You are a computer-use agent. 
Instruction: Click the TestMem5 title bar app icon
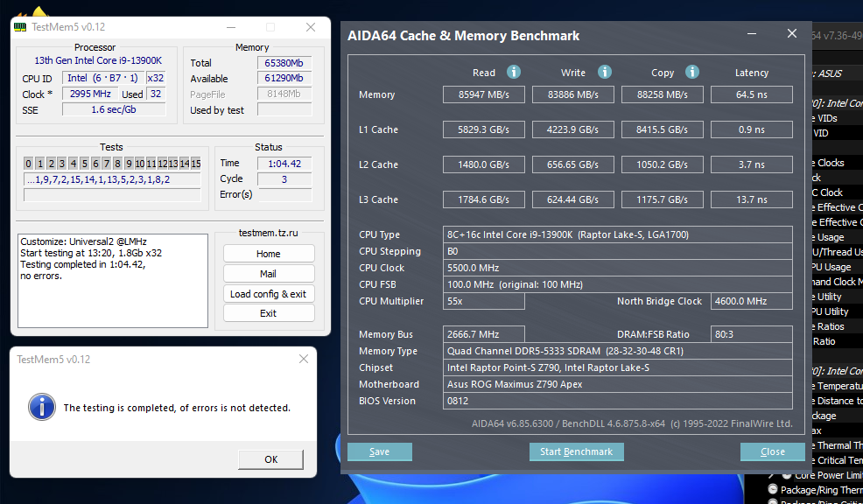point(20,27)
